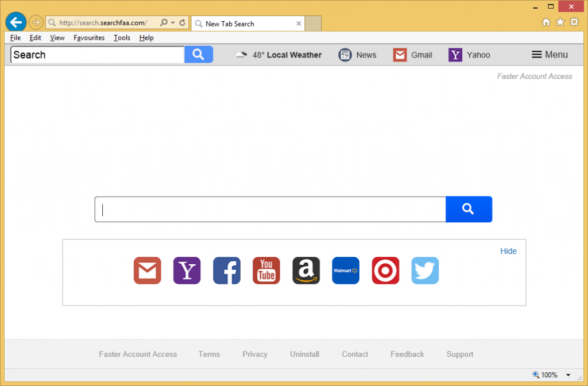Click the browser forward arrow button
Screen dimensions: 588x386
(x=36, y=22)
